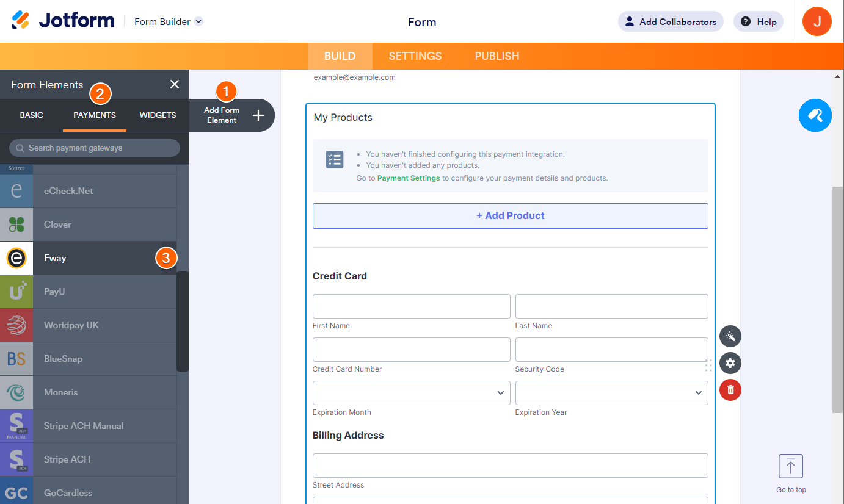The image size is (844, 504).
Task: Open the payment wizard wand icon
Action: 730,336
